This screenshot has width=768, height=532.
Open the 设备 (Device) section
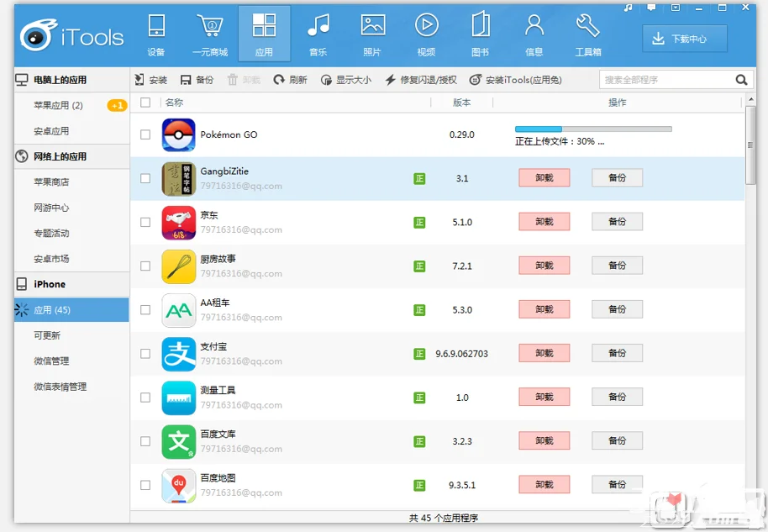click(156, 35)
